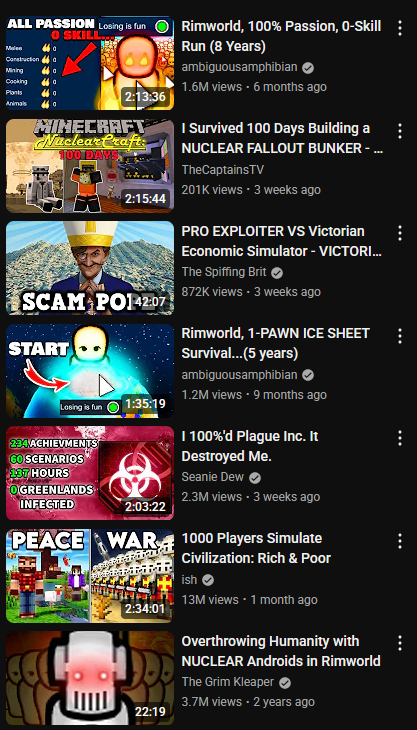417x730 pixels.
Task: Open the Plague Inc. biohazard thumbnail
Action: 90,473
